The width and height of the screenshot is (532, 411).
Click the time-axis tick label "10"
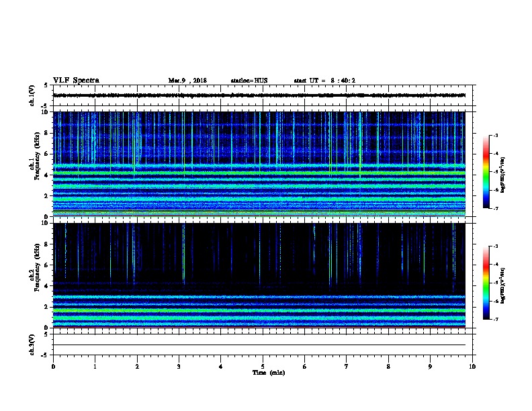pos(472,367)
